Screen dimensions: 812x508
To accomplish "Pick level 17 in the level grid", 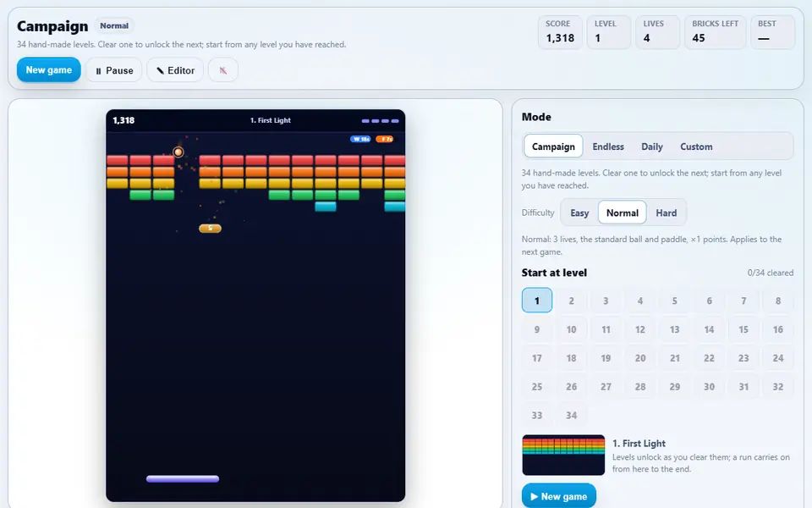I will [x=537, y=357].
